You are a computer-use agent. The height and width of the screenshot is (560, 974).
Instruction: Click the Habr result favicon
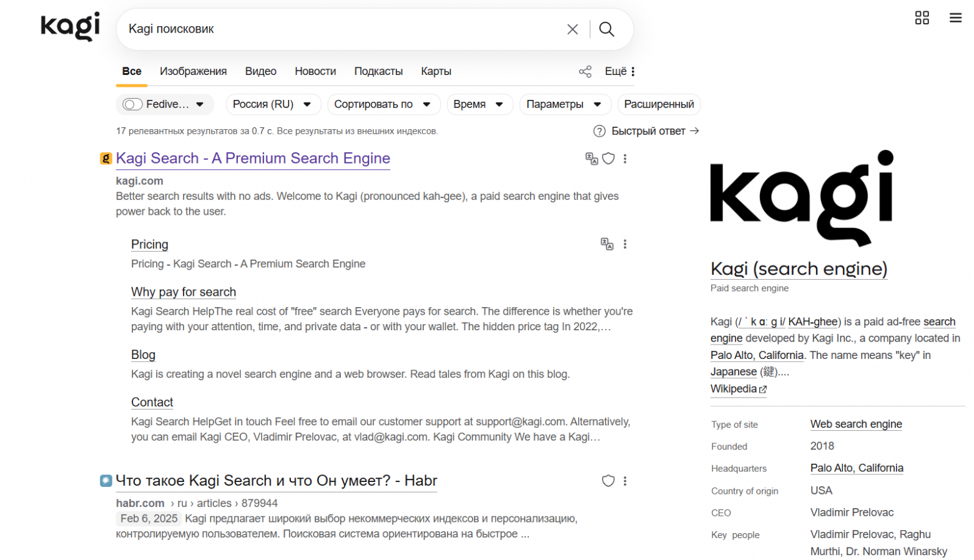106,481
